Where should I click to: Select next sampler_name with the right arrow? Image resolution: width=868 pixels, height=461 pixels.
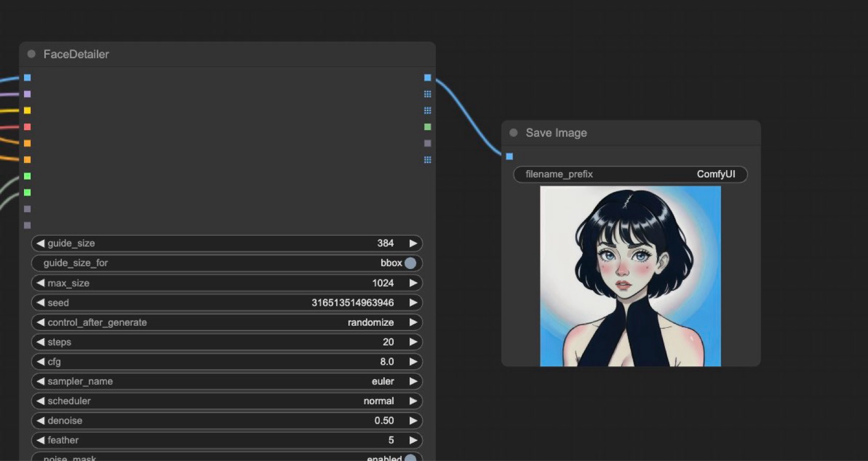tap(413, 381)
